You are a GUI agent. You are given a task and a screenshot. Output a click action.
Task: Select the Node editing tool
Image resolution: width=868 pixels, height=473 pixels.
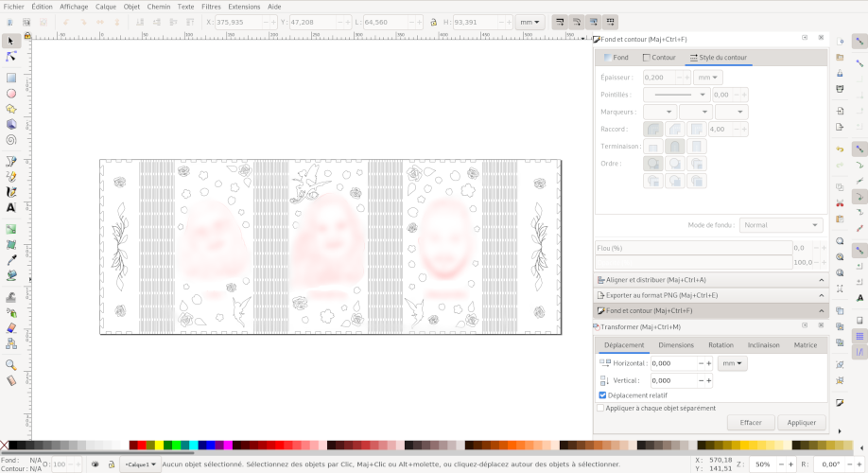[11, 57]
